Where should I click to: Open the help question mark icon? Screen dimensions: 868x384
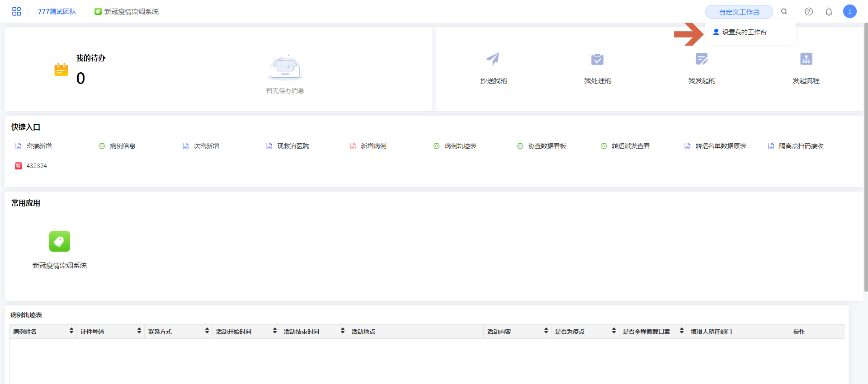click(x=808, y=11)
